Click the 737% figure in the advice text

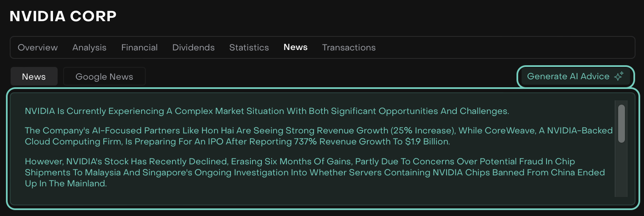coord(305,142)
